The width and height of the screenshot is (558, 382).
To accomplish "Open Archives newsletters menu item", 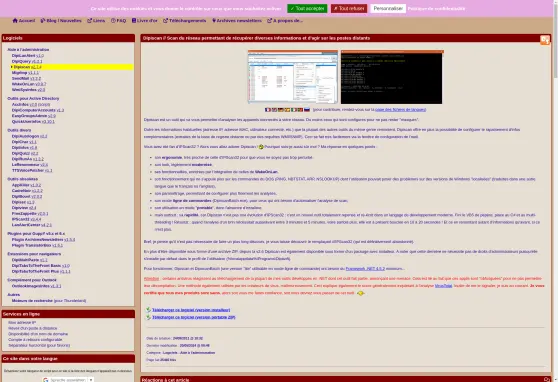I will (x=237, y=21).
